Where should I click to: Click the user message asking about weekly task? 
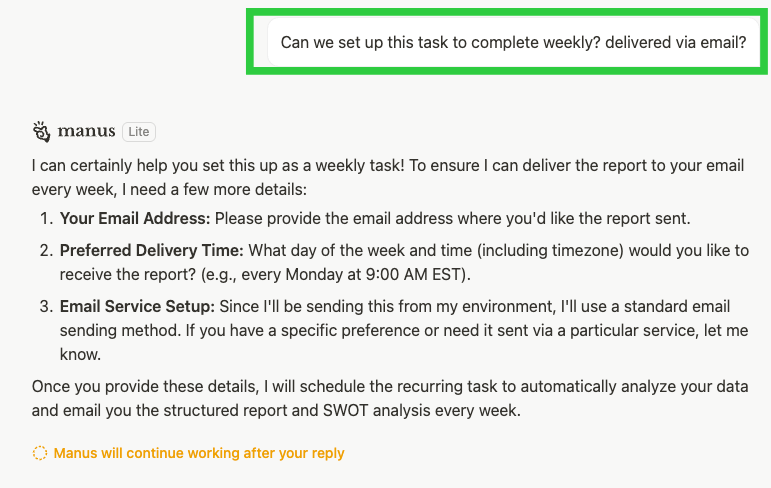click(x=513, y=43)
